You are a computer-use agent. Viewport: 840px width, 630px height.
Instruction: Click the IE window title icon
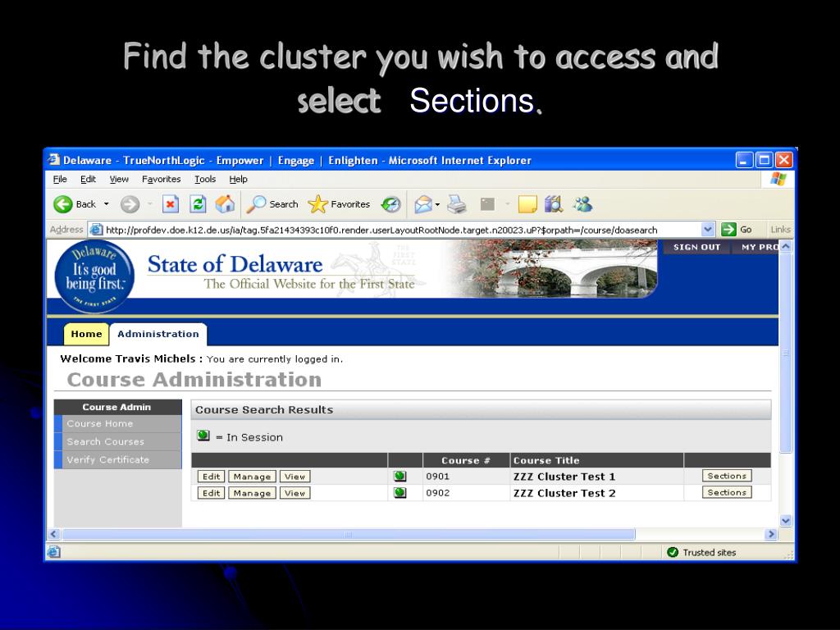click(53, 160)
